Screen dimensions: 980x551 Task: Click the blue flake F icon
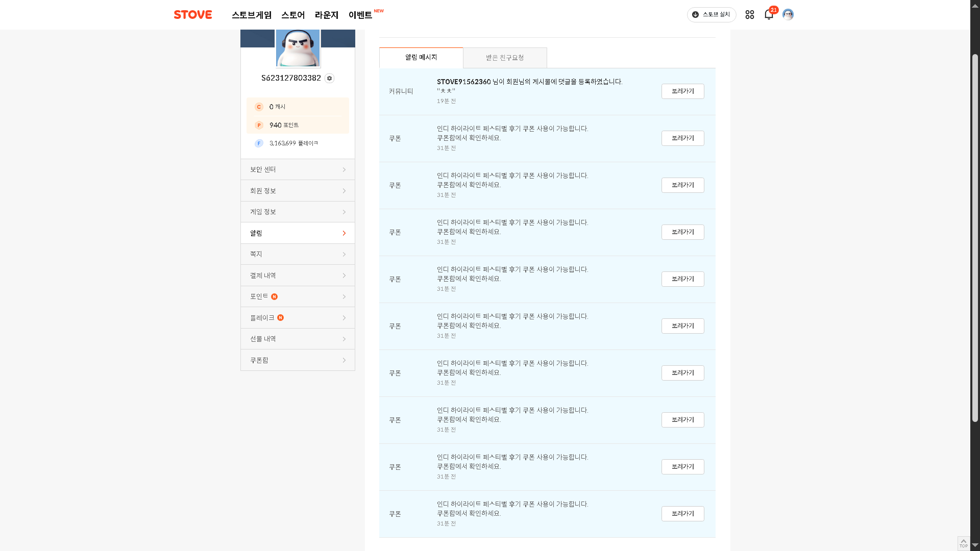[259, 143]
